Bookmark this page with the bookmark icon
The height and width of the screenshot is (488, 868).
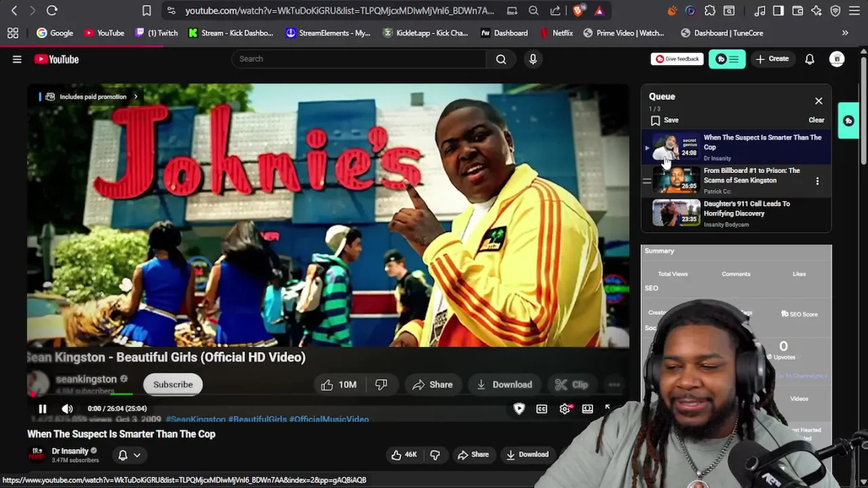tap(146, 11)
